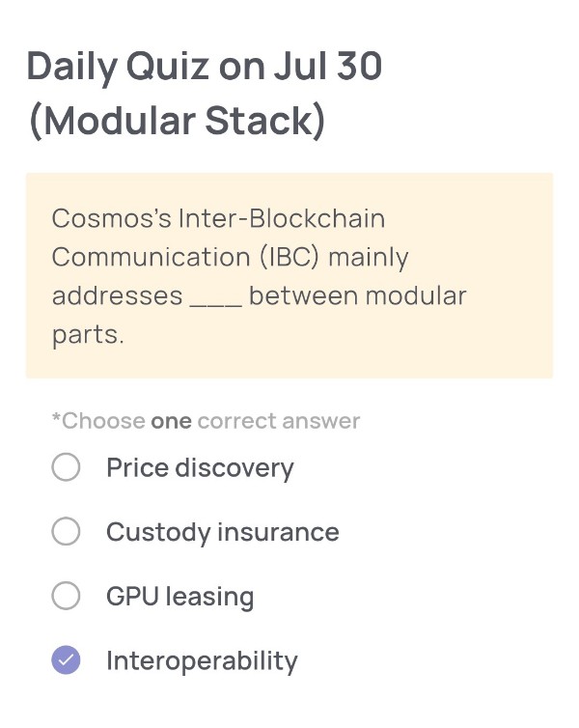Click the 'Price discovery' answer text
The height and width of the screenshot is (728, 579).
pyautogui.click(x=200, y=468)
